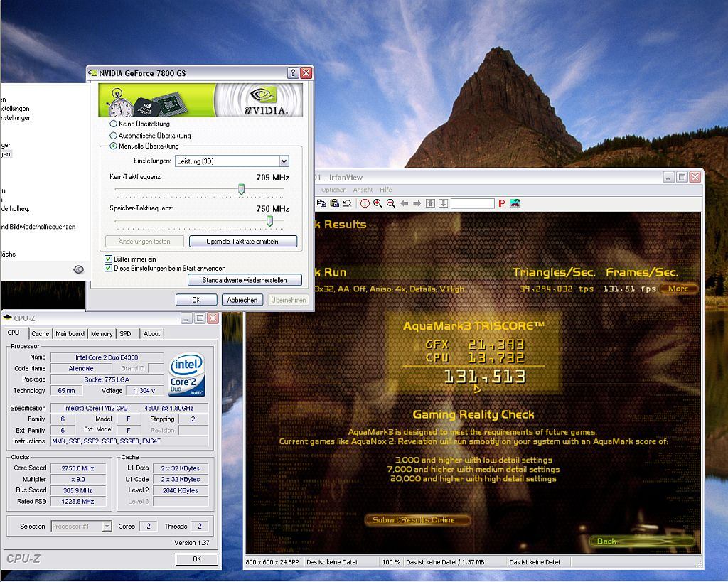Select Automatische Übertaktung radio option
Screen dimensions: 728x582
113,136
